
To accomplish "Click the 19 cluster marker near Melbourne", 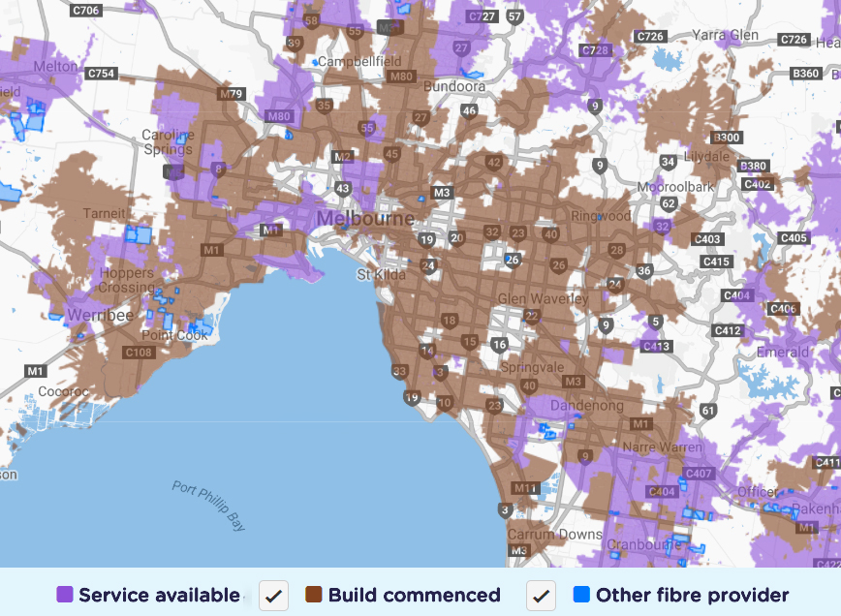I will click(427, 236).
